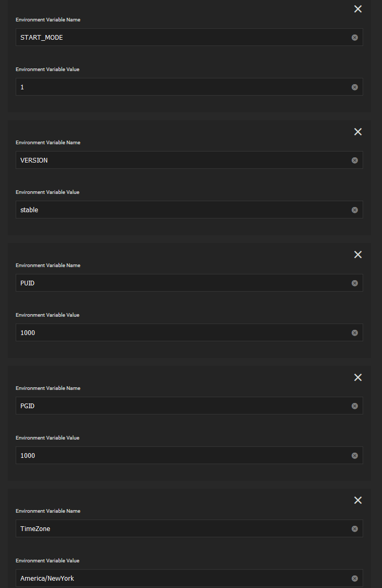Clear the PUID value 1000 field

tap(355, 333)
